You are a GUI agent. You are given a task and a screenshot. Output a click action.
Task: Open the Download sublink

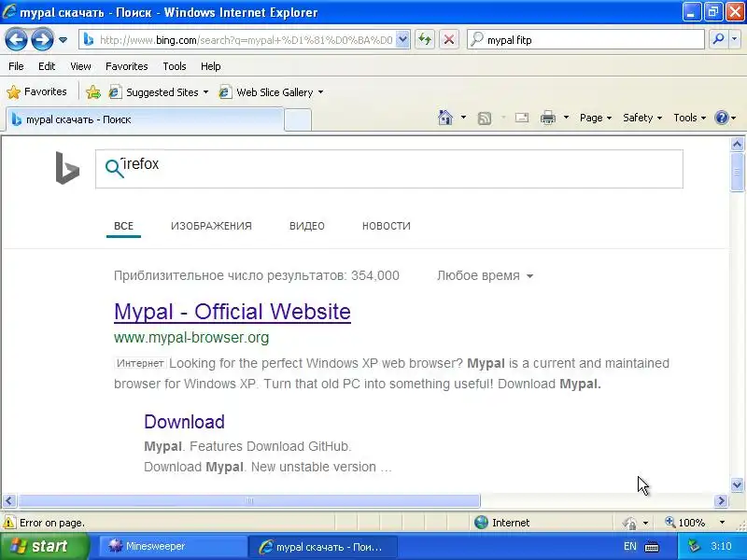184,422
